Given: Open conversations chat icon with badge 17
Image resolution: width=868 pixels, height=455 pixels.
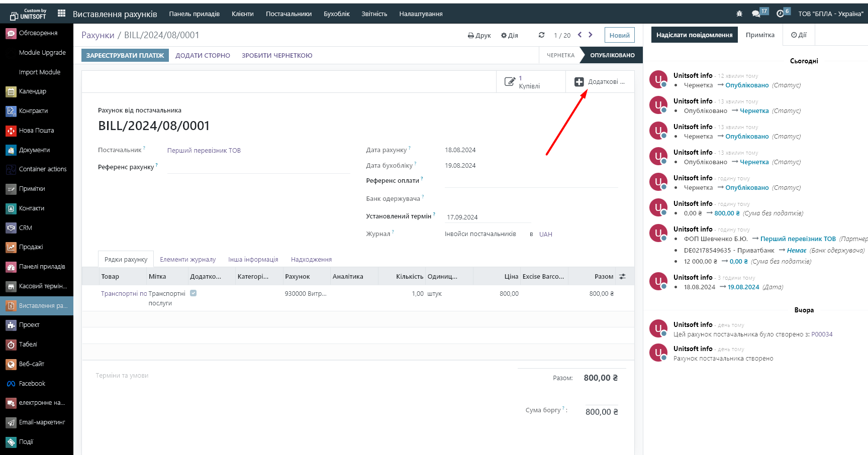Looking at the screenshot, I should click(756, 14).
